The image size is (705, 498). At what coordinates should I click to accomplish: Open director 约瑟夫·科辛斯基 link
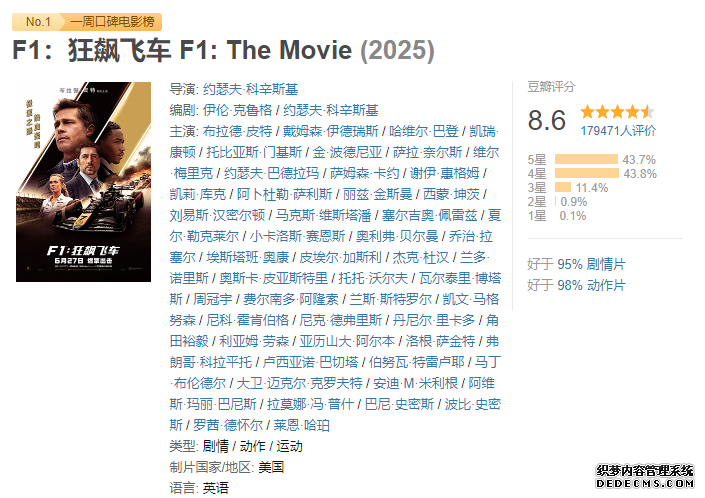pos(250,89)
